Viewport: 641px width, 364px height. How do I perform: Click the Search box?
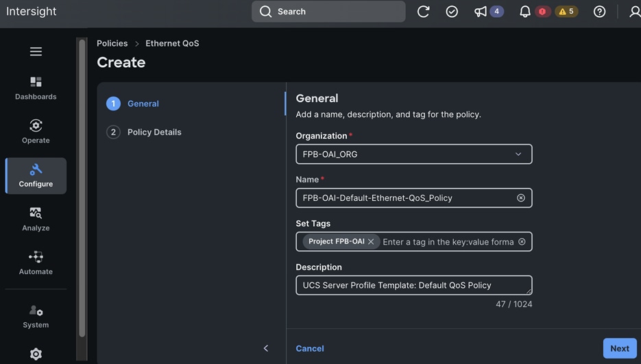(x=328, y=12)
